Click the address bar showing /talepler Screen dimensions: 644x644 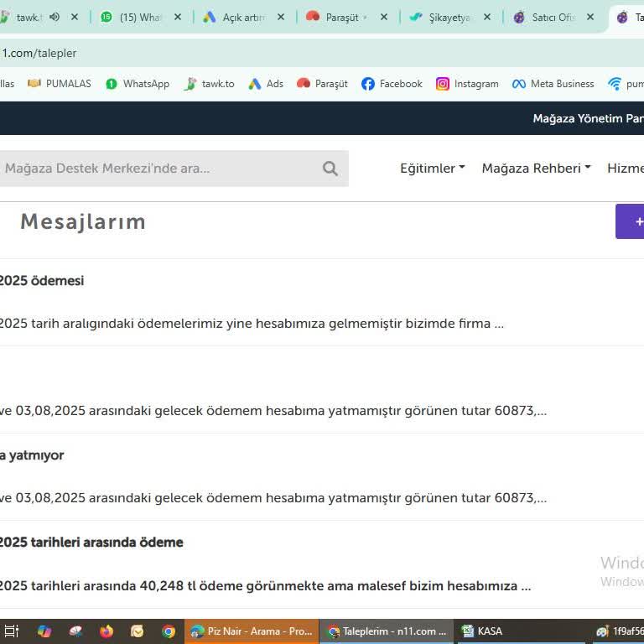click(x=320, y=53)
